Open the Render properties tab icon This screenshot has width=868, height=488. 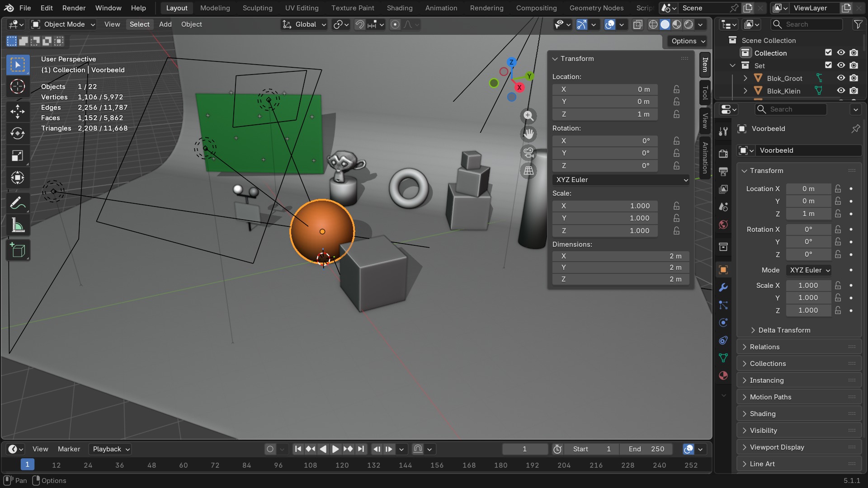pyautogui.click(x=723, y=154)
